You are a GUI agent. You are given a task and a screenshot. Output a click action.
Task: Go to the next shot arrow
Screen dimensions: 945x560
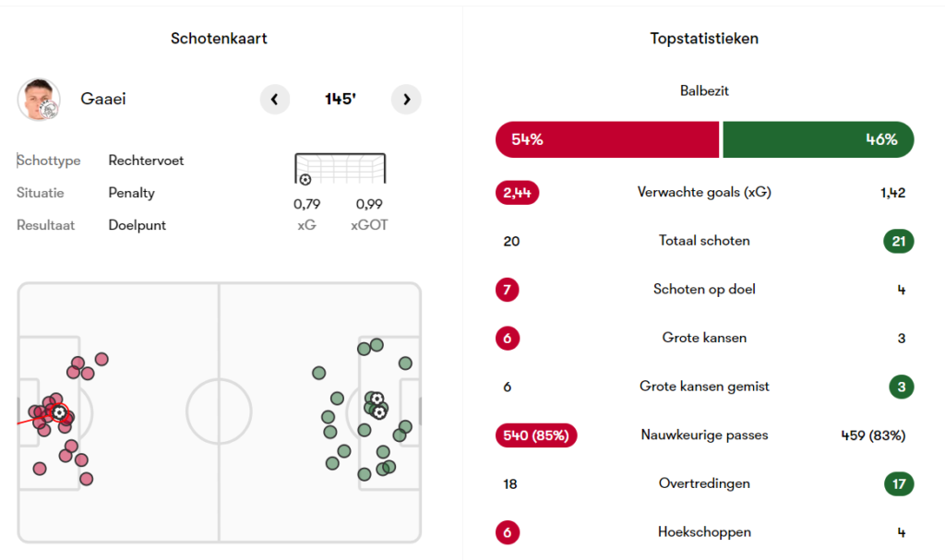pyautogui.click(x=406, y=99)
